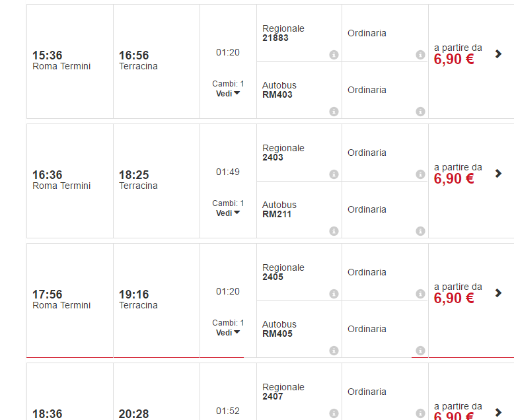Show info for Autobus RM405
This screenshot has height=420, width=514.
click(x=334, y=351)
